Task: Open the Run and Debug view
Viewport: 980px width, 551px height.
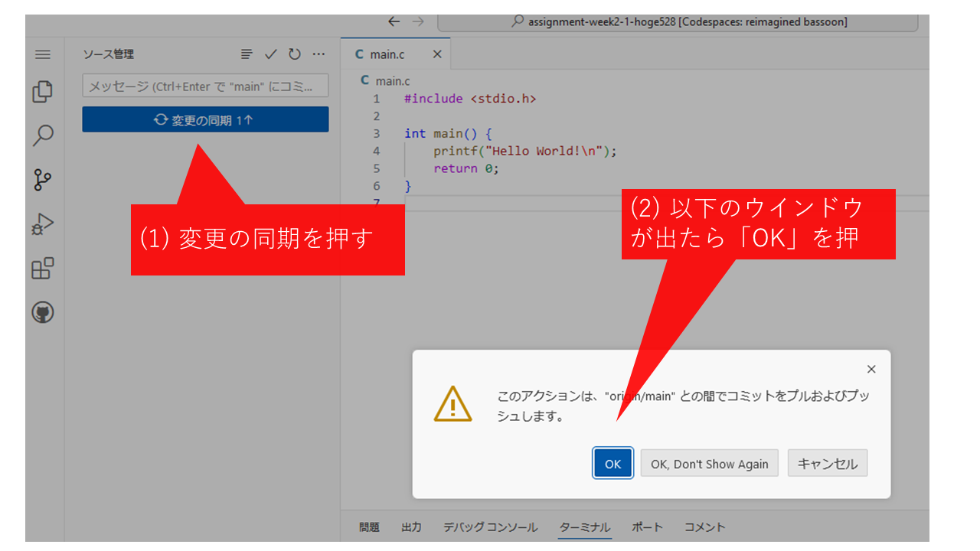Action: (43, 224)
